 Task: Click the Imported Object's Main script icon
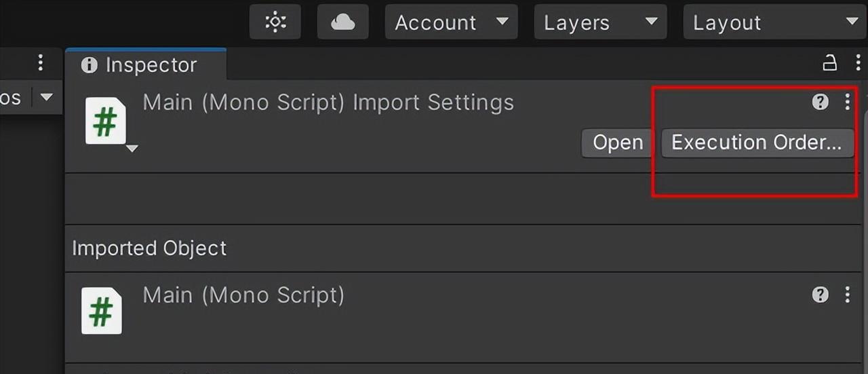pyautogui.click(x=102, y=311)
